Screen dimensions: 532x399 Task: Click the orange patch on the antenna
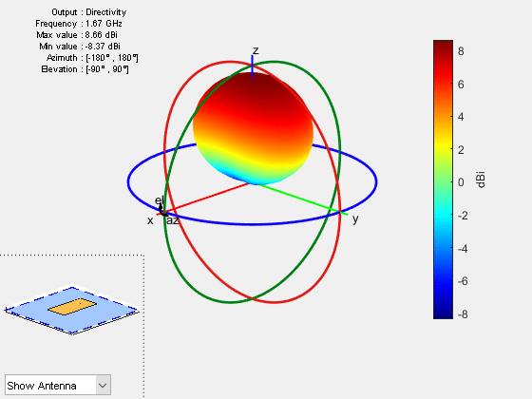[x=72, y=307]
